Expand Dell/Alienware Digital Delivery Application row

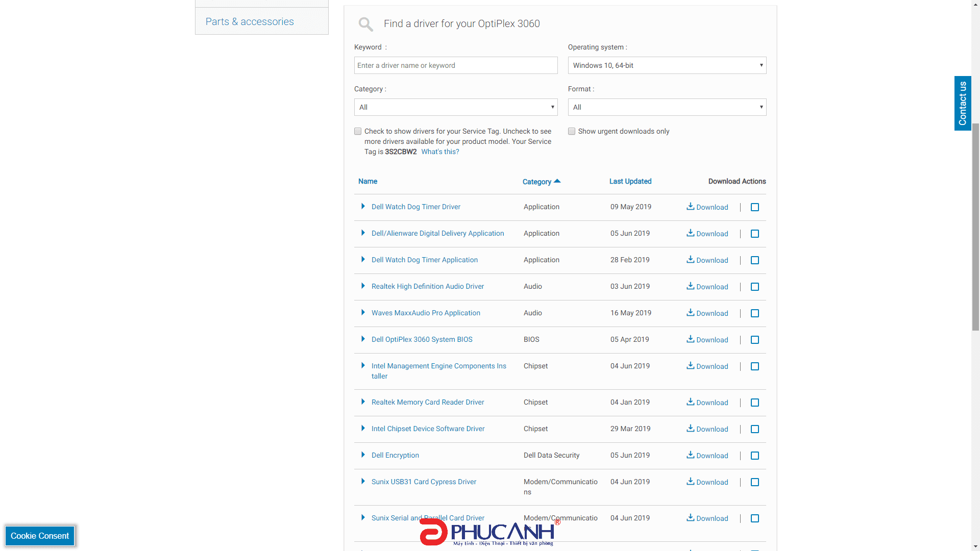363,233
